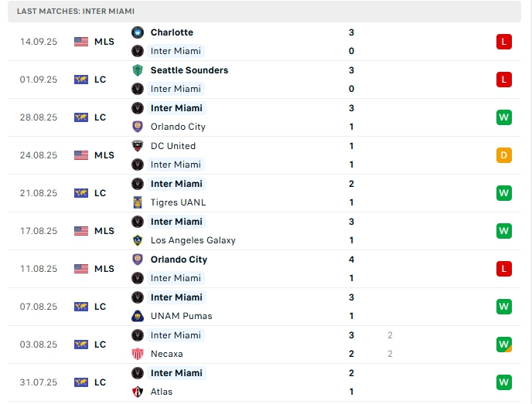Click the LC competition flag on 01.09.25
Viewport: 532px width, 404px height.
pos(81,80)
